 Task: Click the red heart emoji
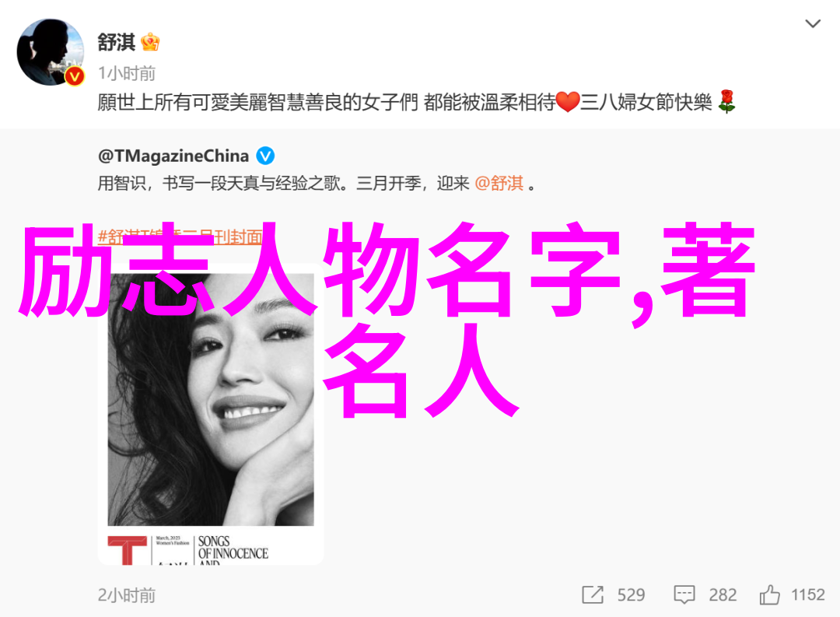pos(567,102)
